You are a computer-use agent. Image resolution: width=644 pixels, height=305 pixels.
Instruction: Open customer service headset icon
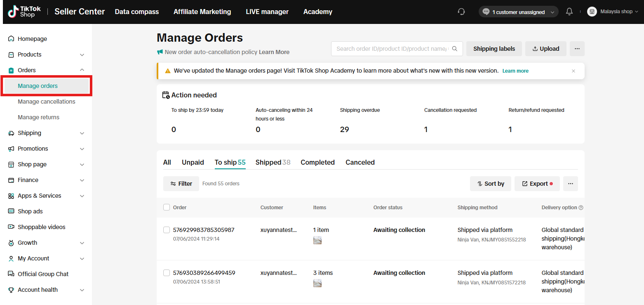(461, 12)
